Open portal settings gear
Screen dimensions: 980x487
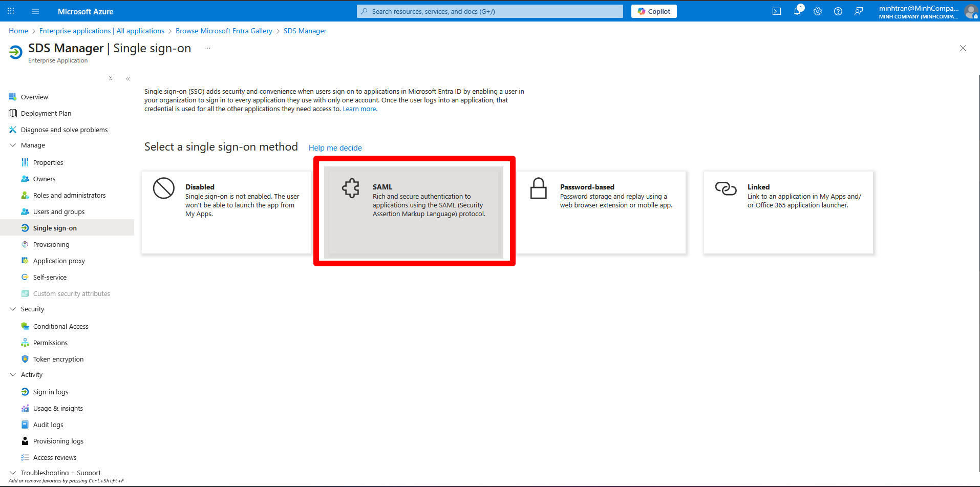coord(818,11)
